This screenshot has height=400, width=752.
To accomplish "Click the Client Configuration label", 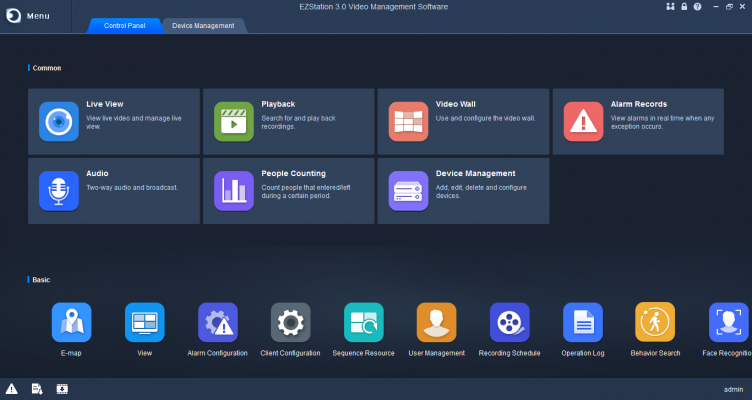I will (x=291, y=353).
